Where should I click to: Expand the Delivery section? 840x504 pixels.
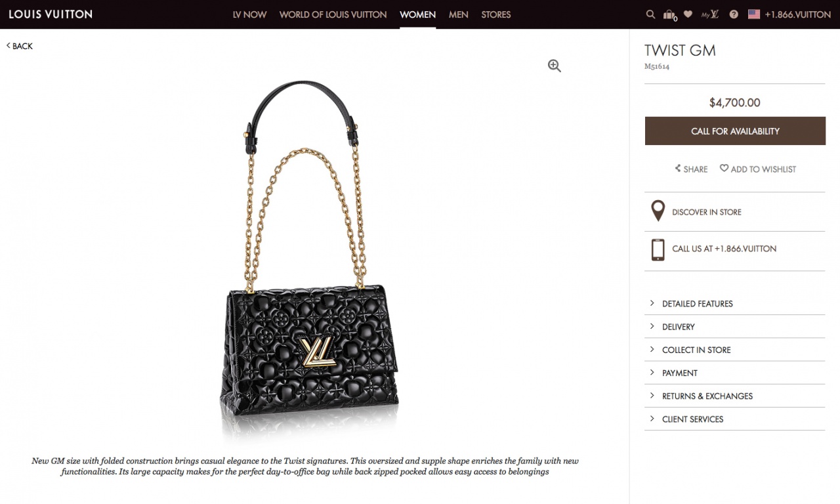[x=734, y=327]
